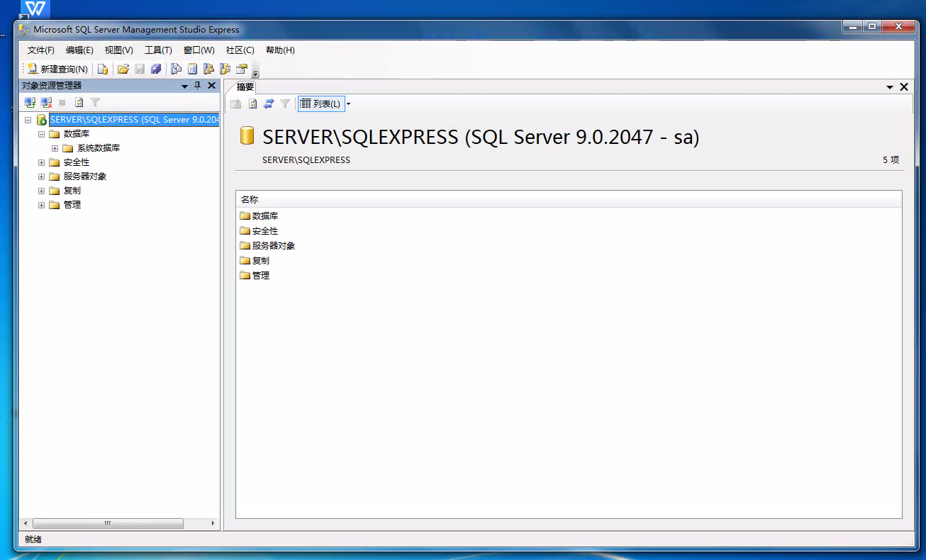The height and width of the screenshot is (560, 926).
Task: Open the document list dropdown beside 摘要 tab
Action: 890,87
